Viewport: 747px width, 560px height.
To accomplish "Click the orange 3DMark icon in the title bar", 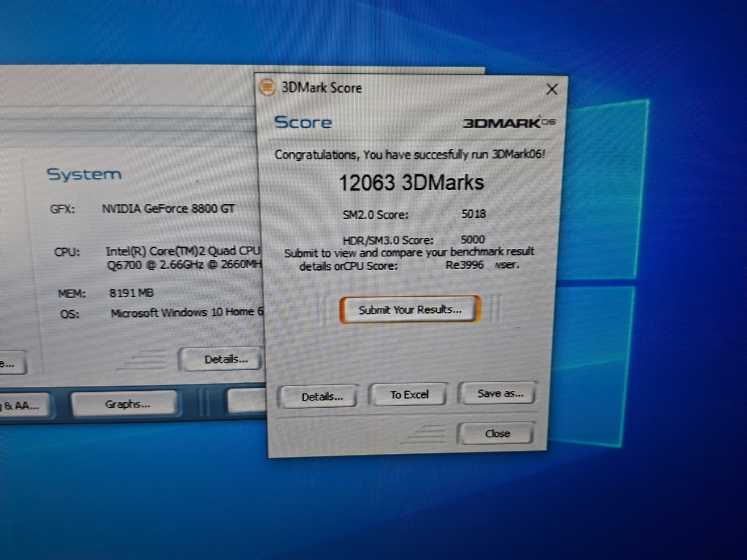I will pos(268,88).
